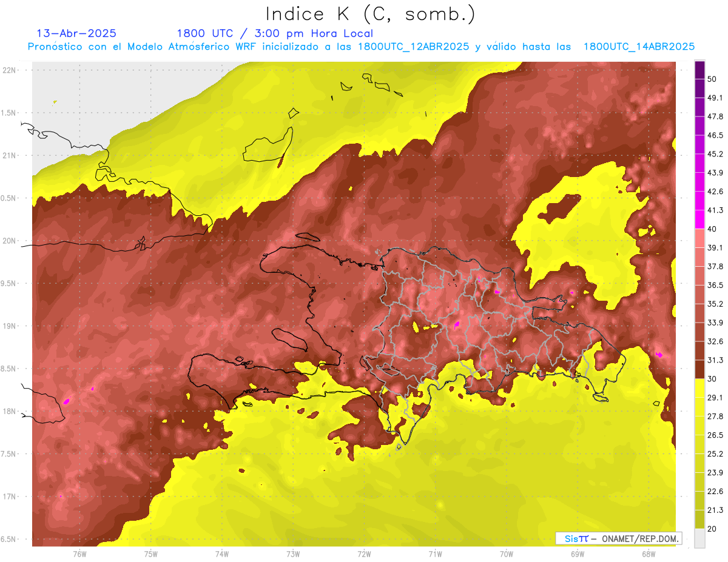Click "1800 UTC / 3:00 pm Hora Local"

[x=275, y=33]
